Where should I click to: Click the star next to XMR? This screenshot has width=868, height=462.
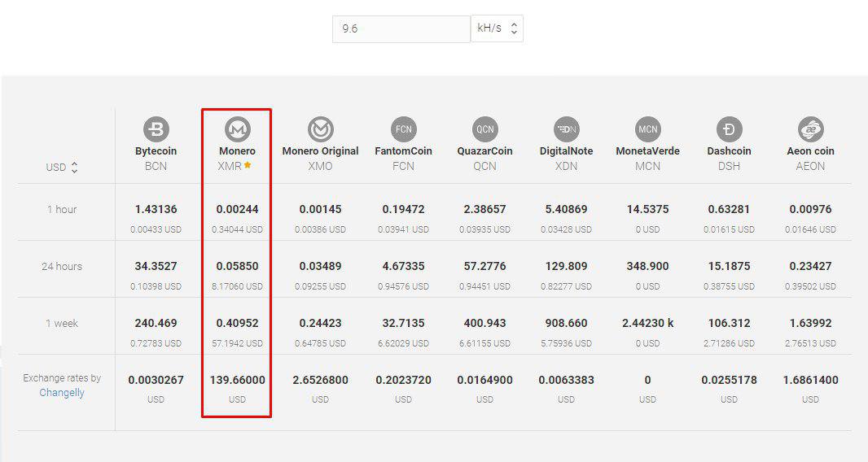(x=248, y=165)
